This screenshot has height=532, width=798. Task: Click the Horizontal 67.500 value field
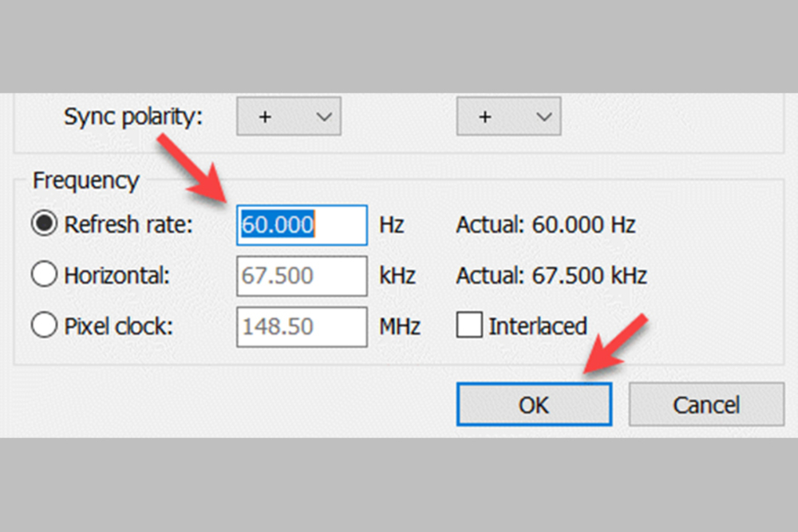click(302, 276)
